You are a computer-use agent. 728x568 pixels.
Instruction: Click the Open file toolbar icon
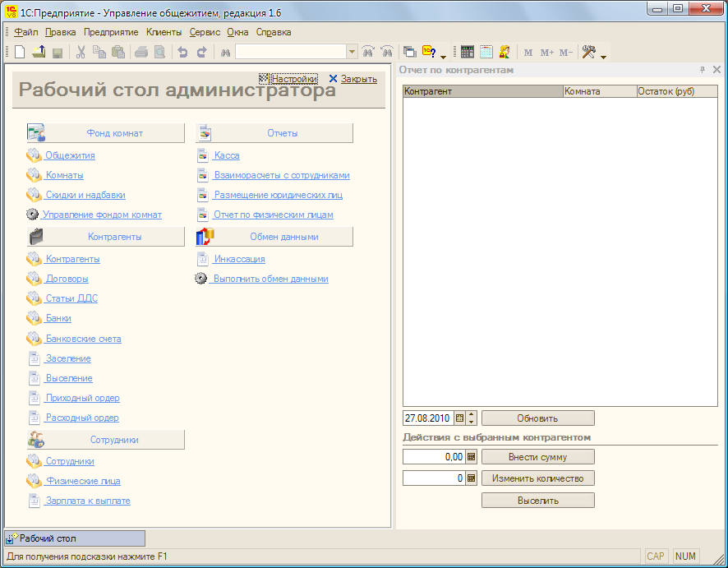click(x=39, y=52)
